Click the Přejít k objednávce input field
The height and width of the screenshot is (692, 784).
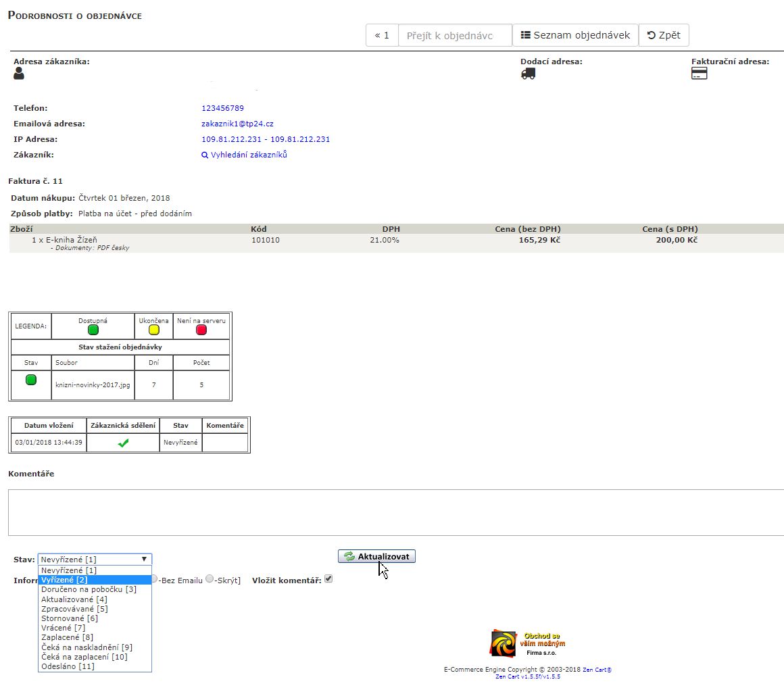coord(455,35)
